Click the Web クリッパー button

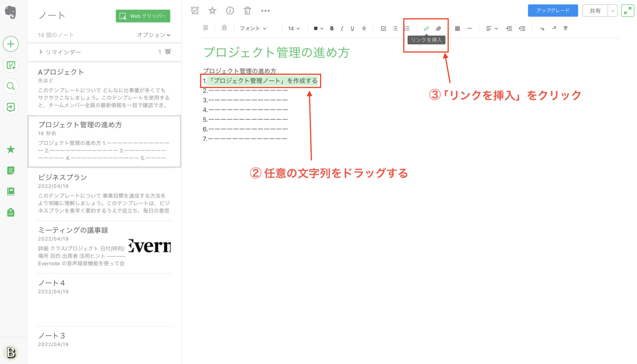[143, 16]
